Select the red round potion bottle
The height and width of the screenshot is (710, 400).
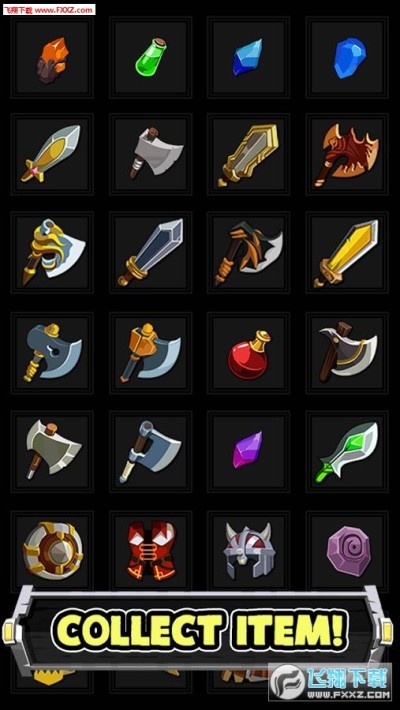click(249, 353)
